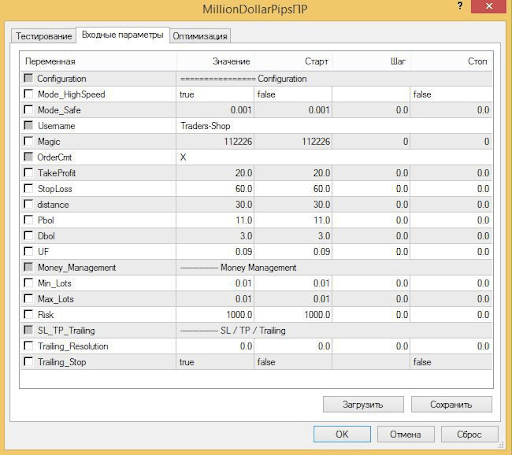Image resolution: width=512 pixels, height=455 pixels.
Task: Select the Money_Management row label
Action: click(77, 268)
